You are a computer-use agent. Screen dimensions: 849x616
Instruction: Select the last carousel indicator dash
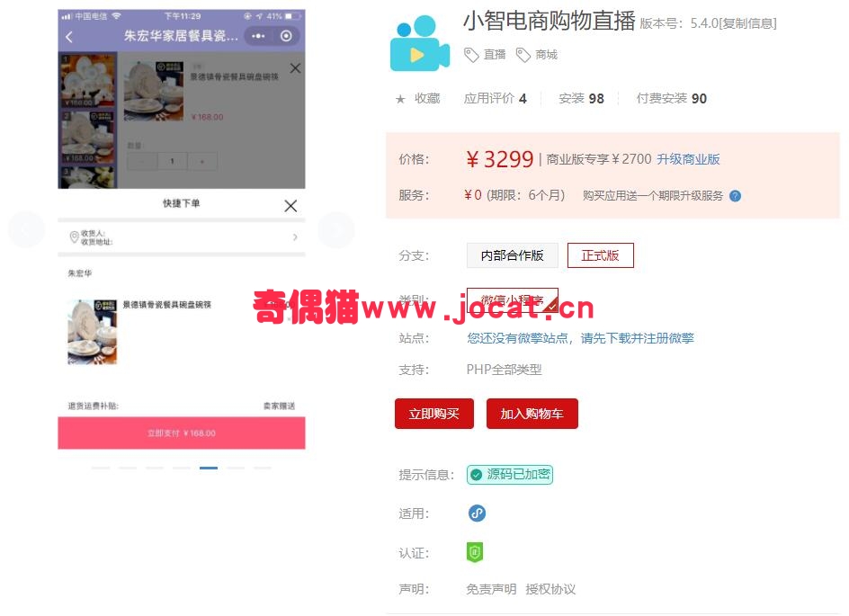[262, 468]
